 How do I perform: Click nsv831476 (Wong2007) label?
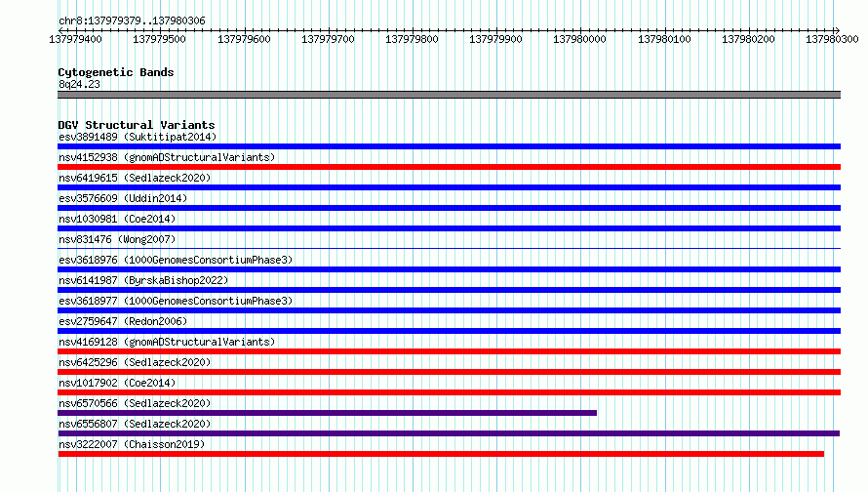click(117, 239)
